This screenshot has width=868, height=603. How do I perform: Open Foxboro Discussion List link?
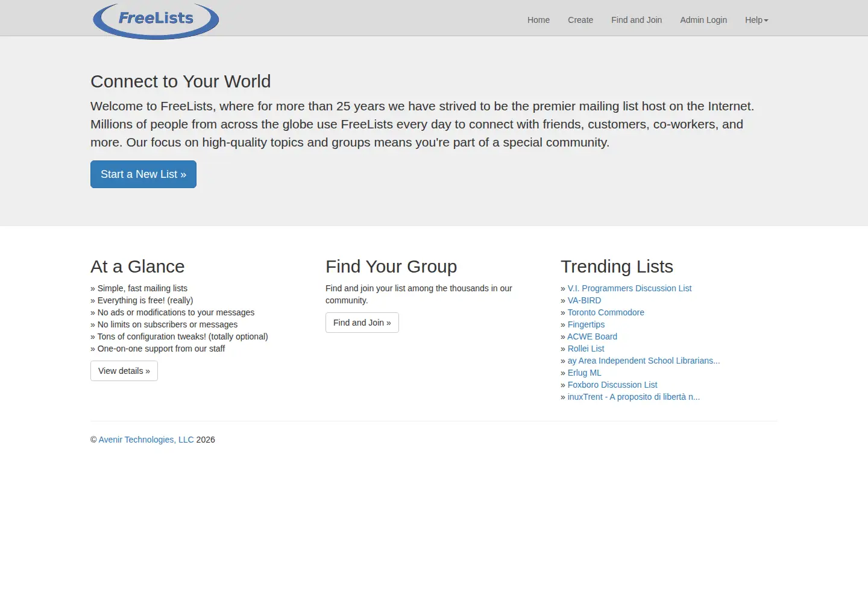pos(612,385)
